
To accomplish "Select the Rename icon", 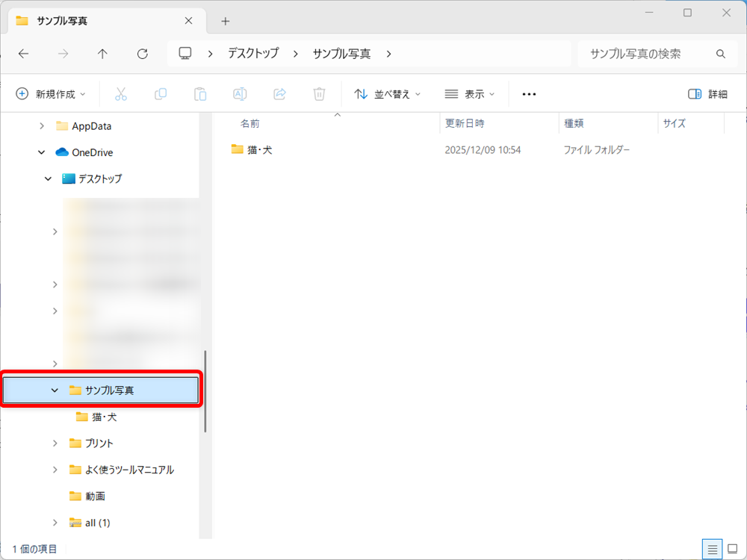I will [x=239, y=93].
